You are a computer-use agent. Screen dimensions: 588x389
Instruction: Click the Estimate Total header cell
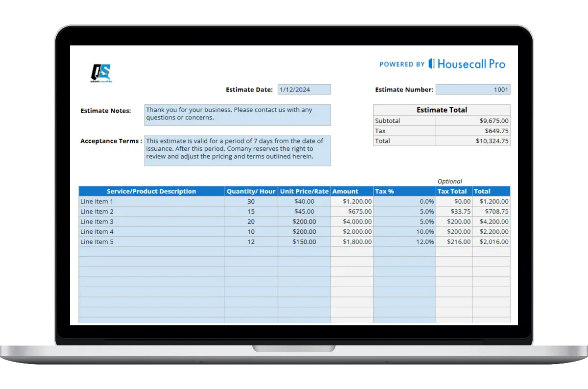click(441, 110)
